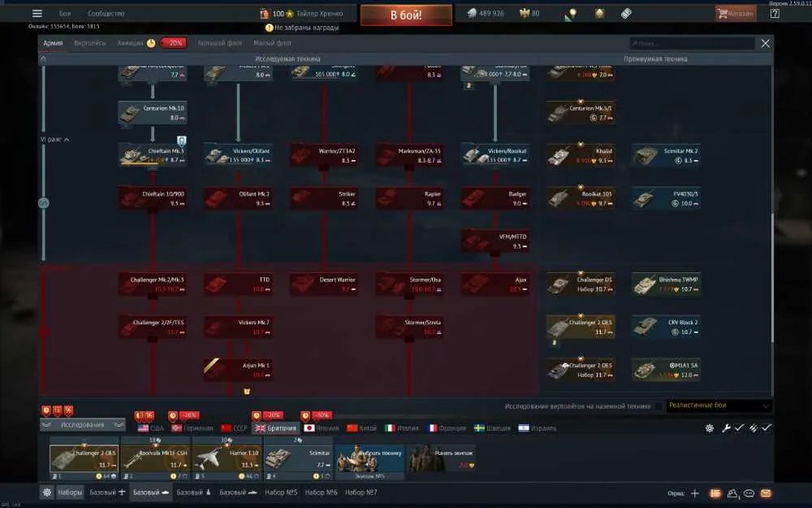Screen dimensions: 812x508
Task: Click the gold hexagon badge icon in top bar
Action: coord(599,14)
